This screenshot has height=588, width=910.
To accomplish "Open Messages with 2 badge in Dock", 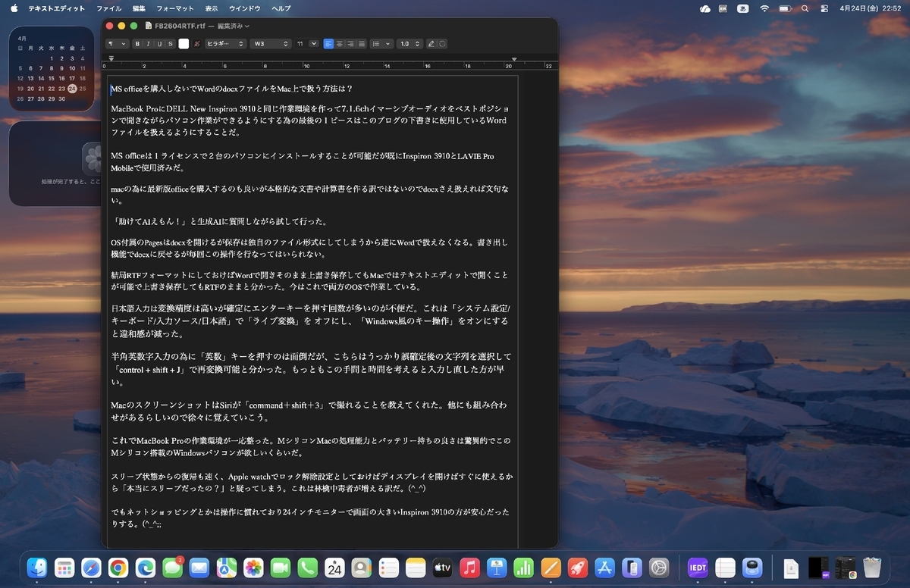I will [x=172, y=568].
